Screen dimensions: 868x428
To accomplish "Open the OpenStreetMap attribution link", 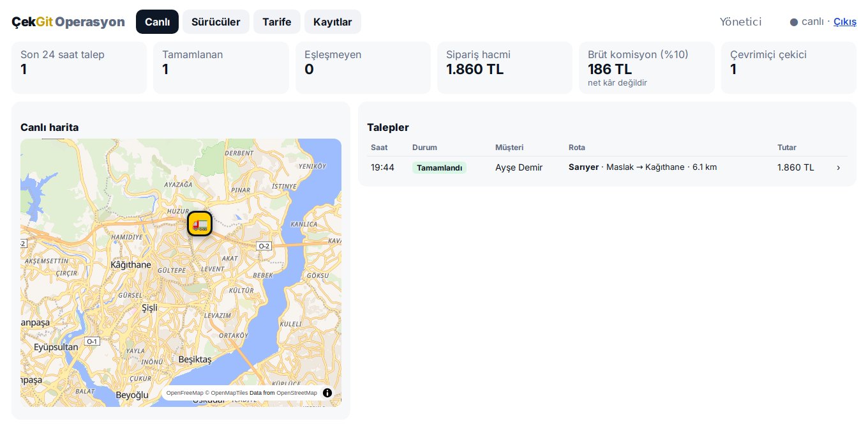I will 297,393.
